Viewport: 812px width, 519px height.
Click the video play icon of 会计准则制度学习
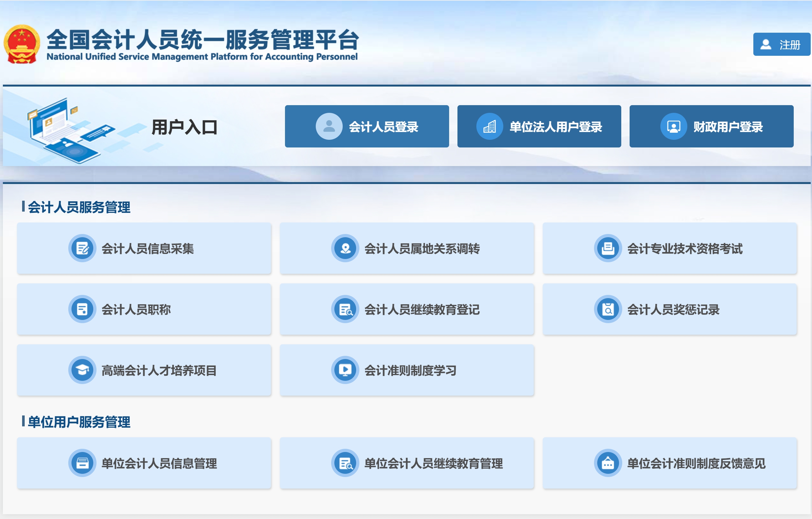pos(345,370)
